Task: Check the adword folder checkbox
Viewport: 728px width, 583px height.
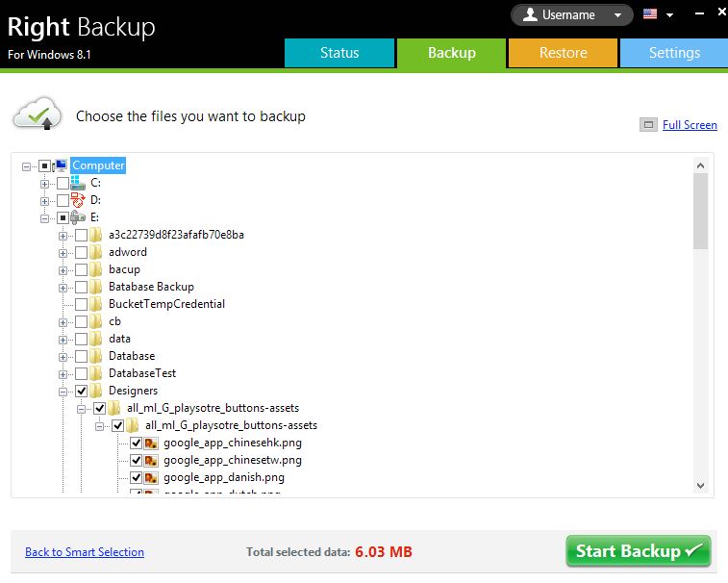Action: coord(81,253)
